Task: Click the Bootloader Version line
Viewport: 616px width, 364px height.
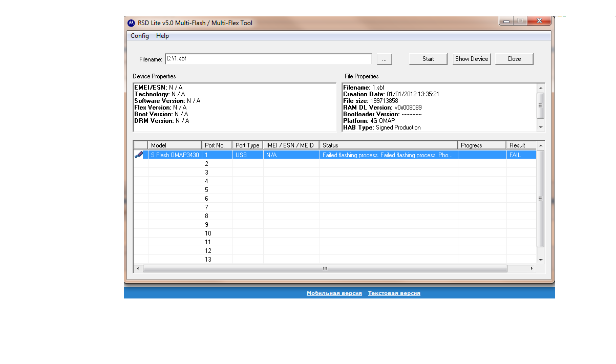Action: tap(383, 114)
